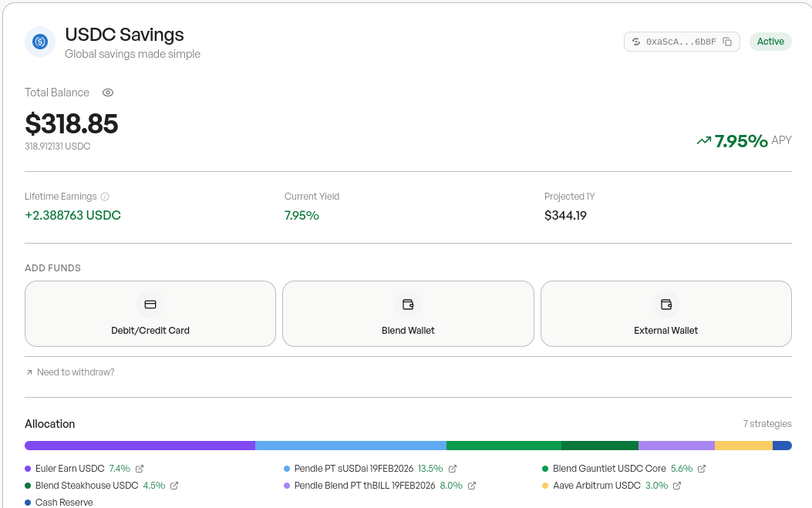Click the +2.388763 USDC lifetime earnings value

click(72, 215)
